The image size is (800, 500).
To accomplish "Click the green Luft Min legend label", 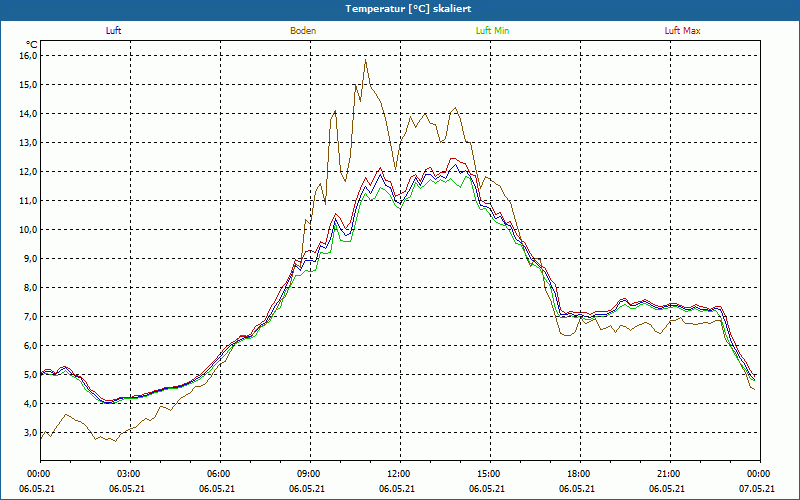I will 492,31.
